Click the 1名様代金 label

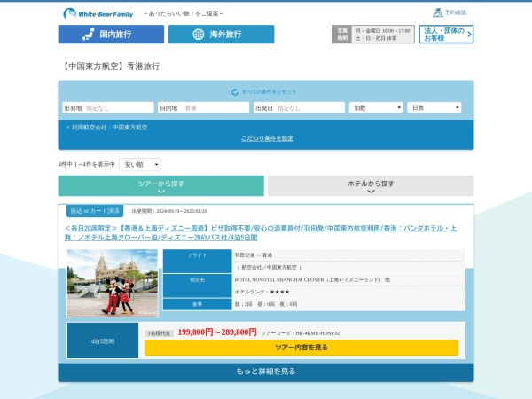(159, 333)
